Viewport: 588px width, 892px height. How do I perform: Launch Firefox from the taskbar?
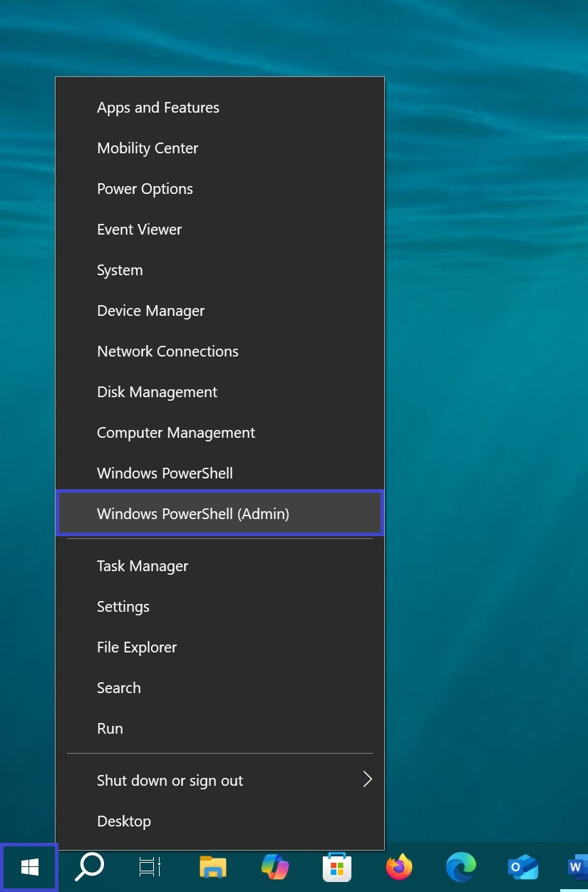tap(399, 867)
